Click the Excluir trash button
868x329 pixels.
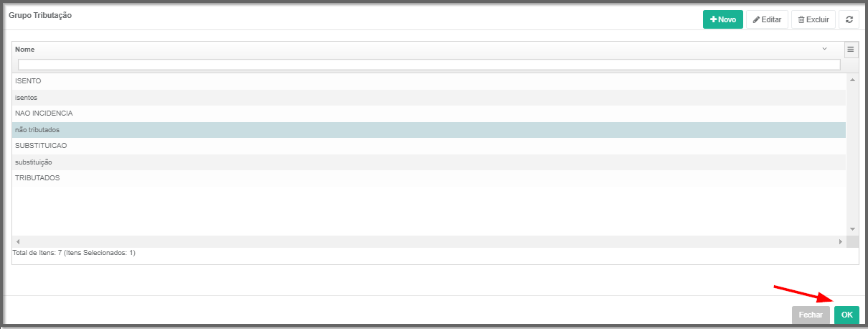813,19
